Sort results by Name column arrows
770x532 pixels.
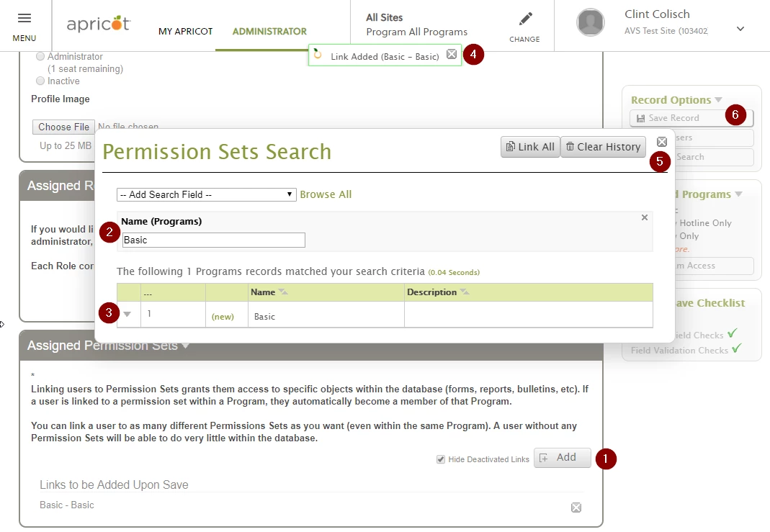283,292
